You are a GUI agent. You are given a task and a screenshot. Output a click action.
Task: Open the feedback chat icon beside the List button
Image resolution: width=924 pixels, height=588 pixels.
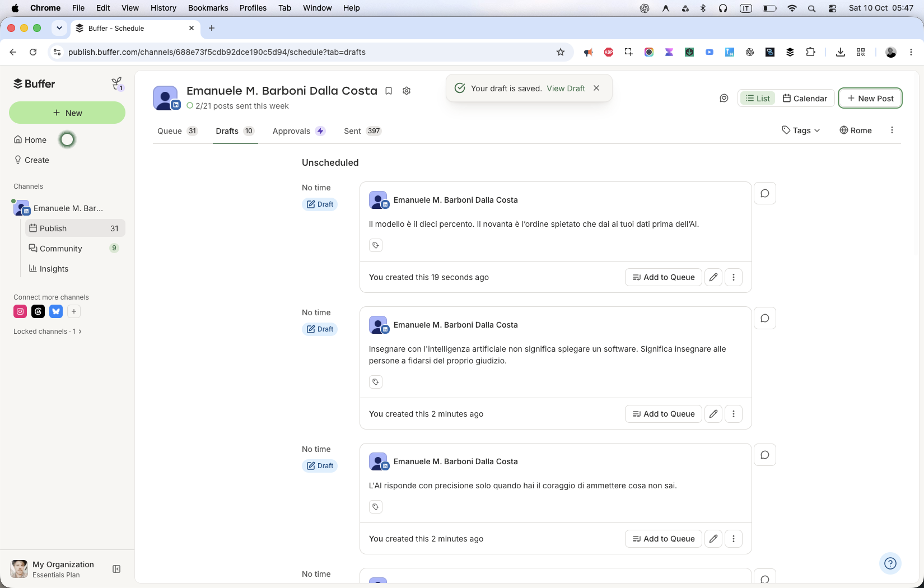tap(724, 99)
